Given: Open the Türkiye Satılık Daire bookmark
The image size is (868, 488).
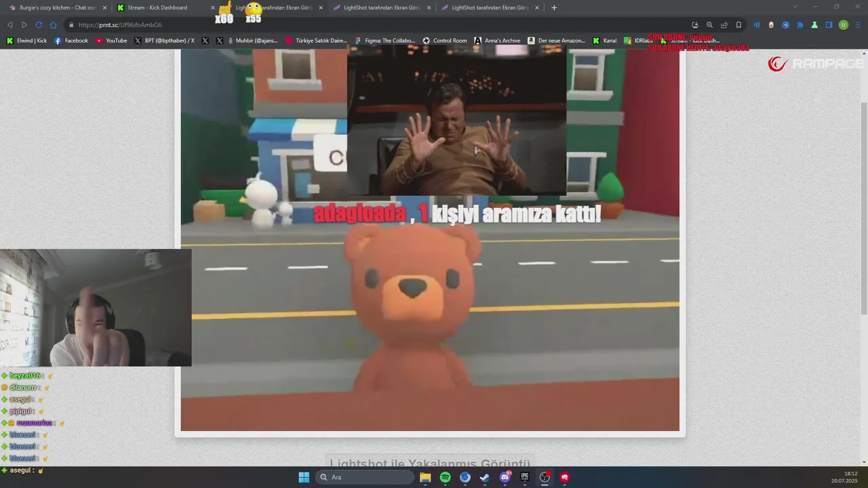Looking at the screenshot, I should tap(316, 41).
